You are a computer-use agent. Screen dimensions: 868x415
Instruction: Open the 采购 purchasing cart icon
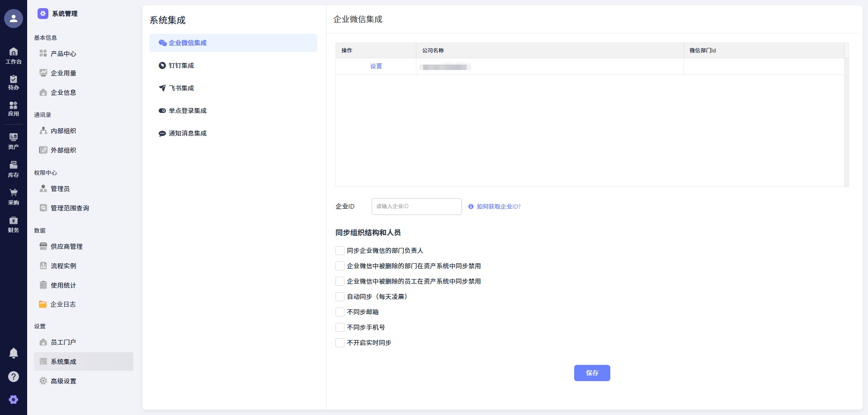(14, 197)
